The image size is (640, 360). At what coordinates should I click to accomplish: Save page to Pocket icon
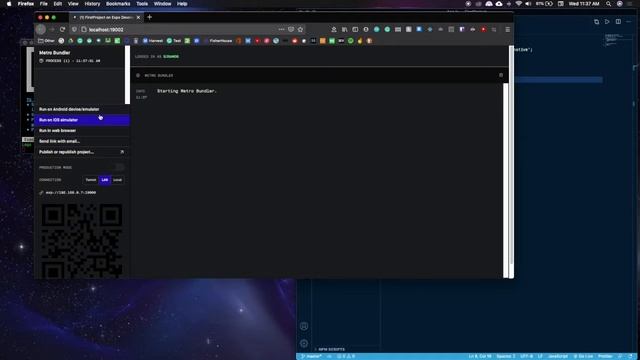coord(291,29)
